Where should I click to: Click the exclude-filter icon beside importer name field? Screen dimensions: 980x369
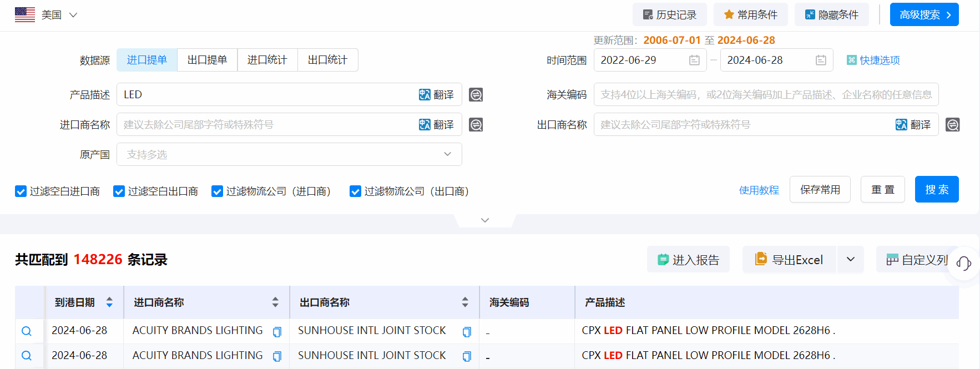pos(476,125)
